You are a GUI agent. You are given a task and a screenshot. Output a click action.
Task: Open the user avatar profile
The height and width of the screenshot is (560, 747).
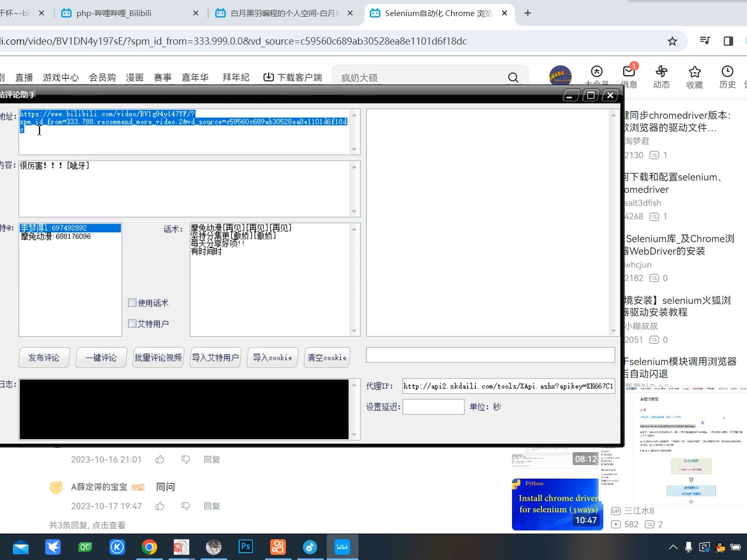point(560,75)
